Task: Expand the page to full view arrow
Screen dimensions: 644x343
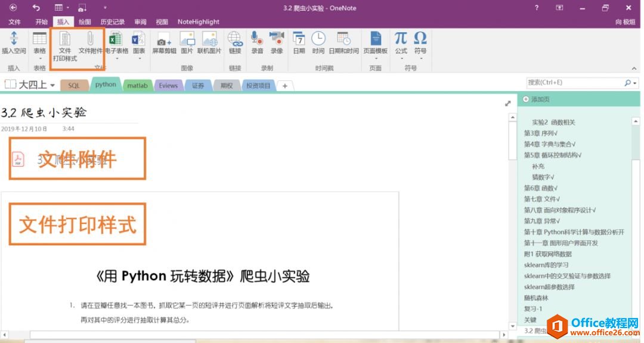Action: (x=508, y=103)
